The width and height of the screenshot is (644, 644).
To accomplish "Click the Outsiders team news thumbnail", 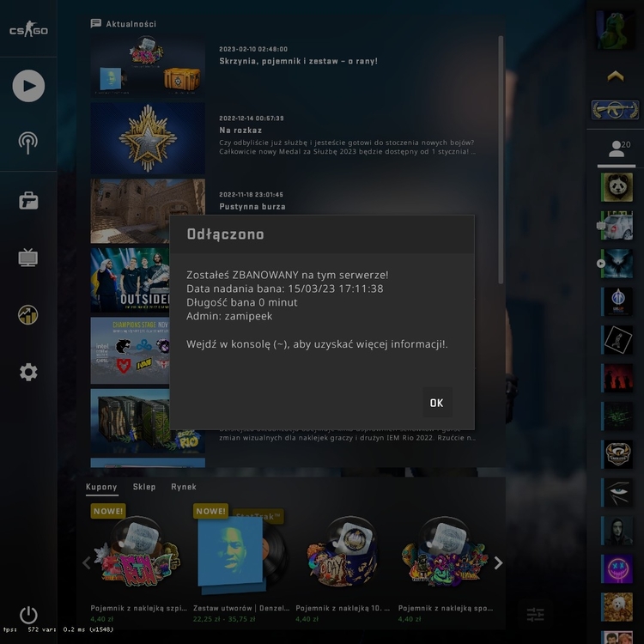I will 130,280.
